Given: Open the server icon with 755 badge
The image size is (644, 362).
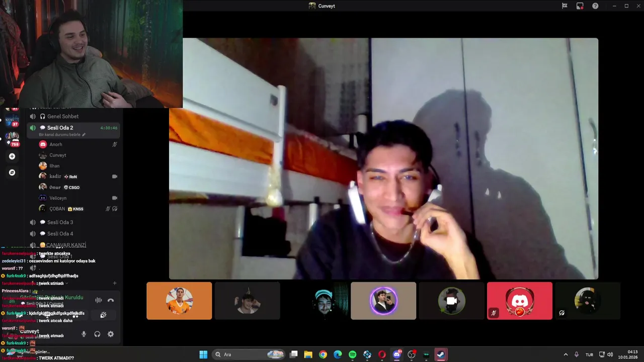Looking at the screenshot, I should point(12,139).
